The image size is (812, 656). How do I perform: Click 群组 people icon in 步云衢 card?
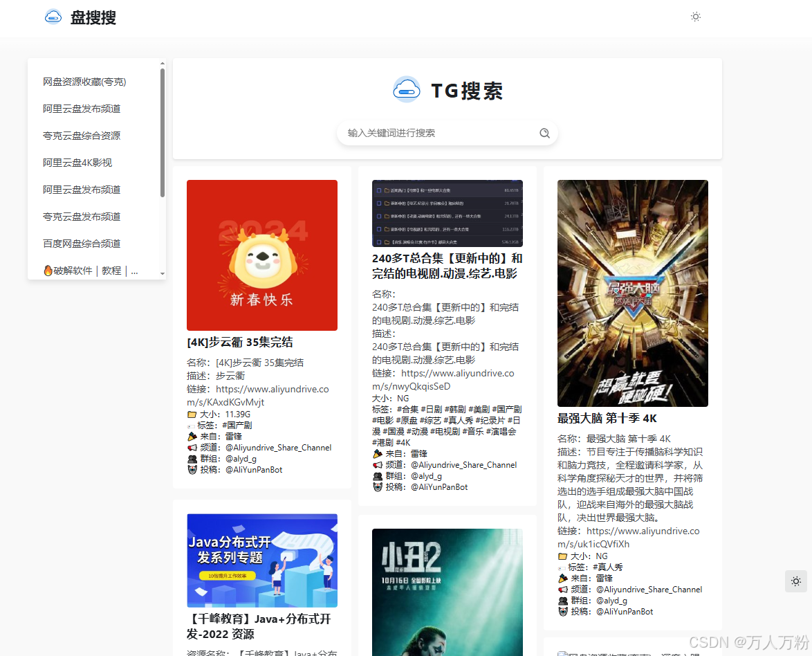tap(192, 459)
